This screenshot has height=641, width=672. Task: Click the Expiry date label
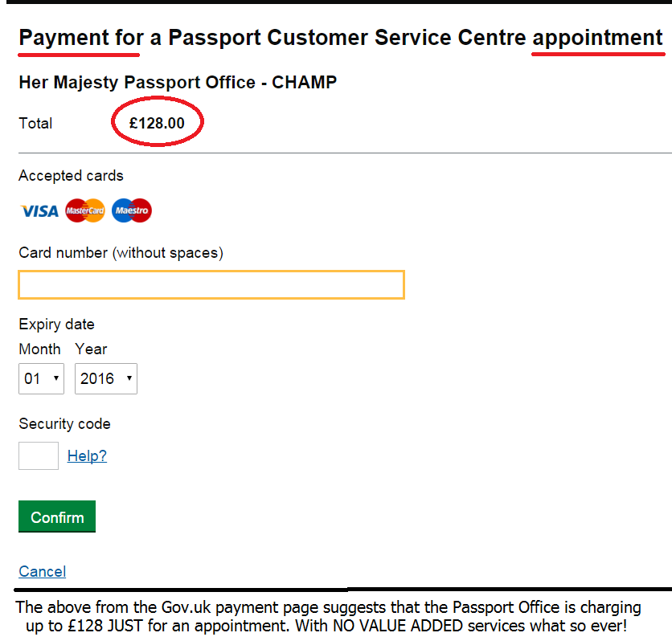point(56,325)
